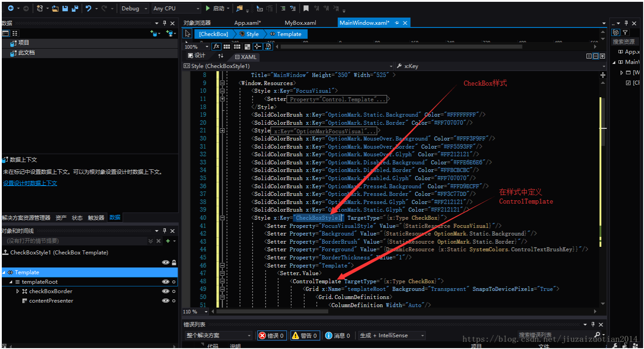Switch to the 解决方案资源管理器 tab

[26, 218]
